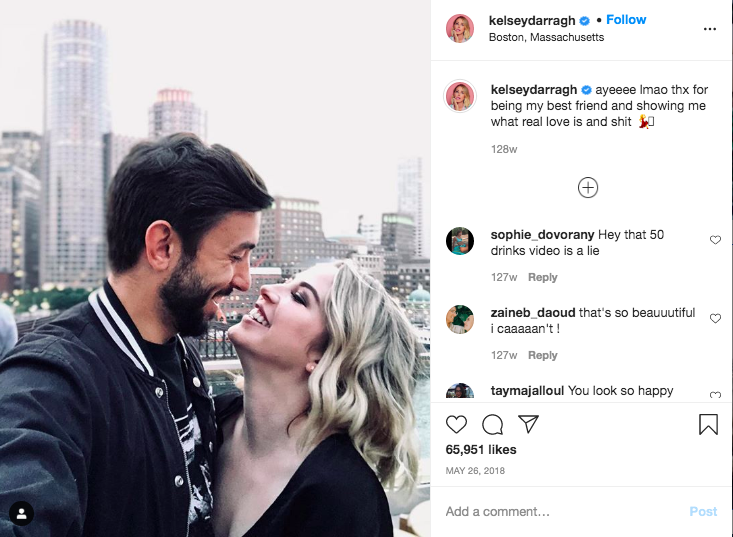Like sophie_dovorany's comment
The width and height of the screenshot is (733, 537).
pos(715,240)
